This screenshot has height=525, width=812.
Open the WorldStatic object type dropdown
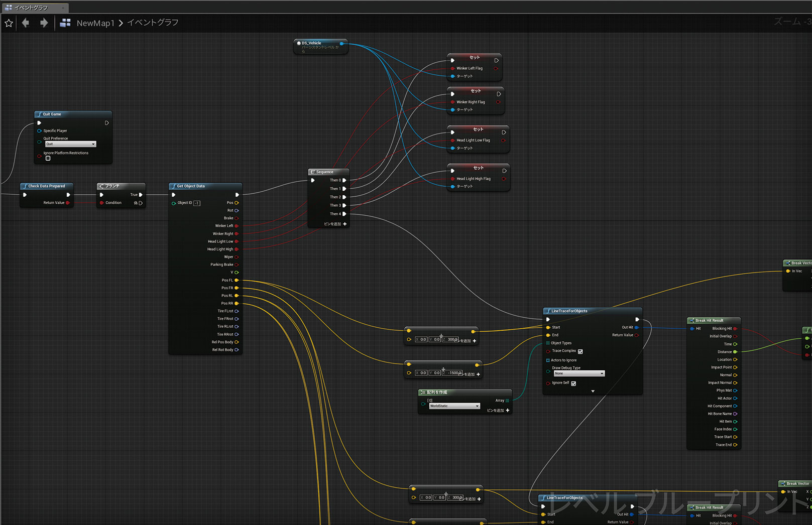pyautogui.click(x=454, y=406)
